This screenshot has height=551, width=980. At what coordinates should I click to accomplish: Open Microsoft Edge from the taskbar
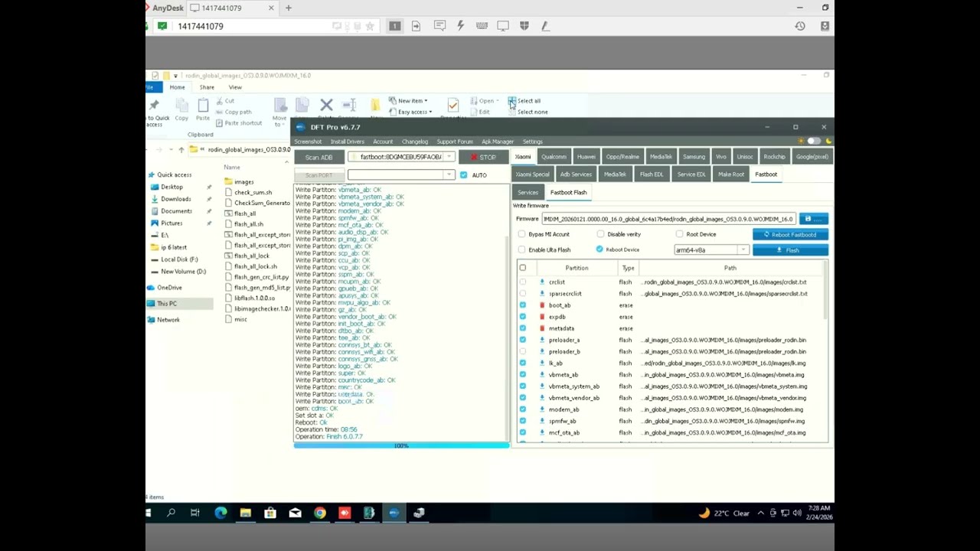tap(220, 513)
